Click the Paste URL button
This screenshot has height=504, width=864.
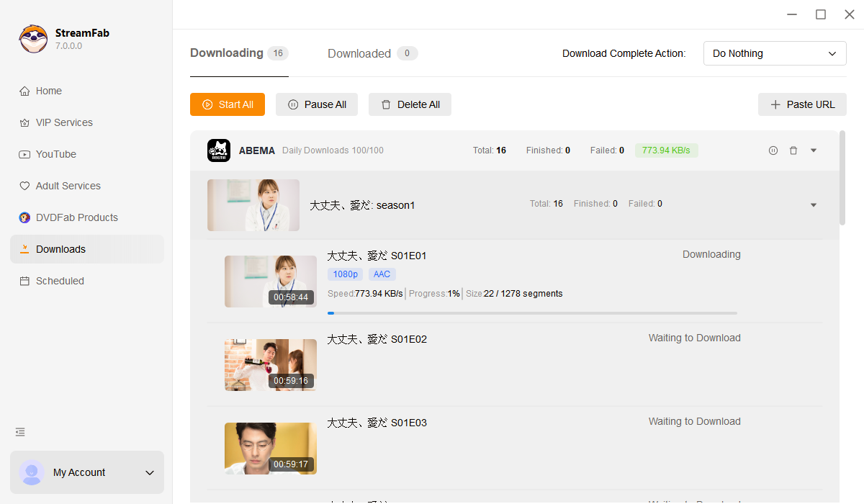[802, 104]
